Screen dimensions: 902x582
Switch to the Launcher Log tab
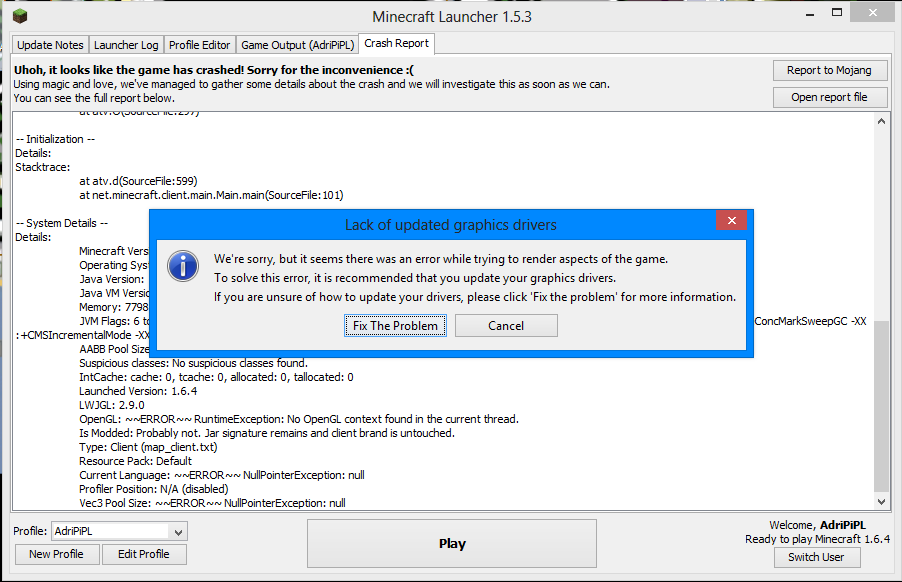[x=126, y=45]
